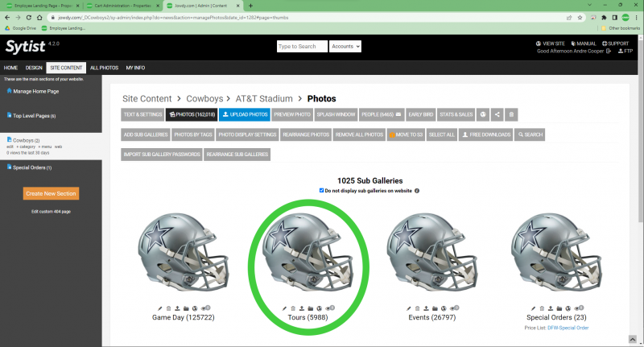The image size is (644, 347).
Task: Click Create New Section orange button
Action: coord(51,193)
